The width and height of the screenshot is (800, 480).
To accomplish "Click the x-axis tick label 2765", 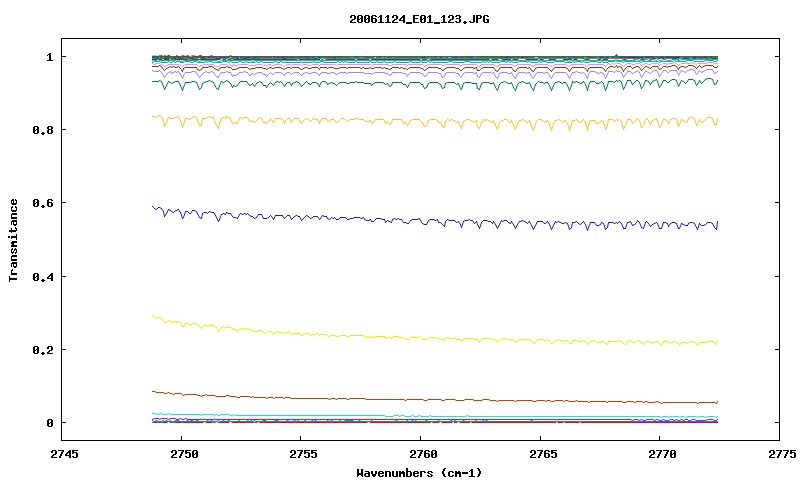I will 542,454.
